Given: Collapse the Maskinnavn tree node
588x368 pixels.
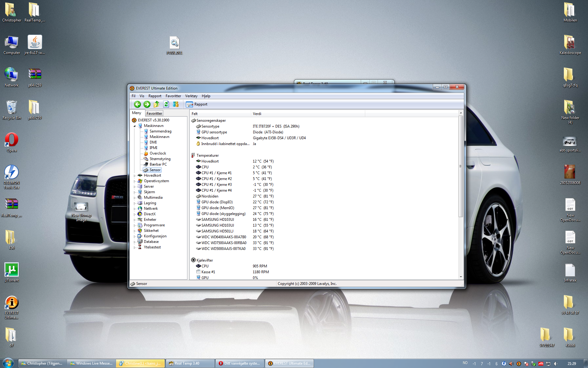Looking at the screenshot, I should coord(134,126).
